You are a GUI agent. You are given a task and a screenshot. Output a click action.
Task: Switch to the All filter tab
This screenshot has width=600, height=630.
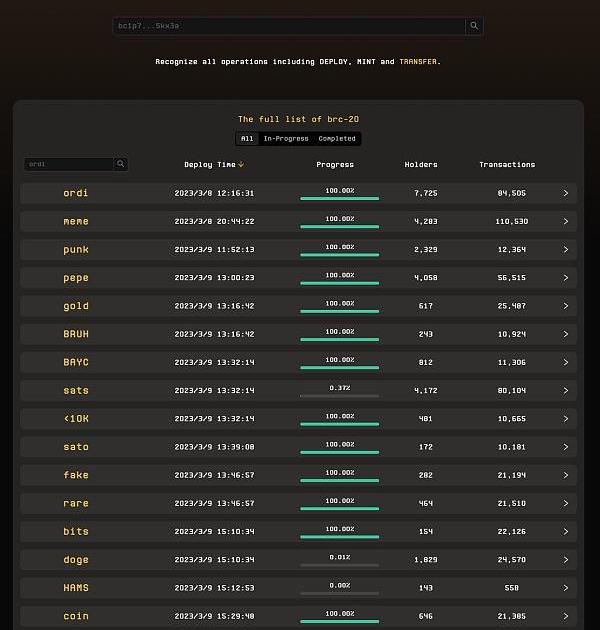[247, 139]
